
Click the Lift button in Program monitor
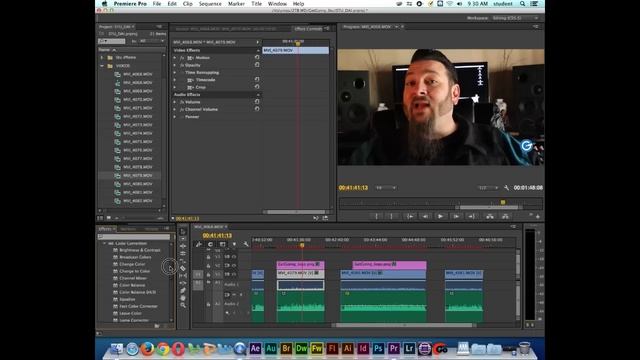(x=489, y=216)
